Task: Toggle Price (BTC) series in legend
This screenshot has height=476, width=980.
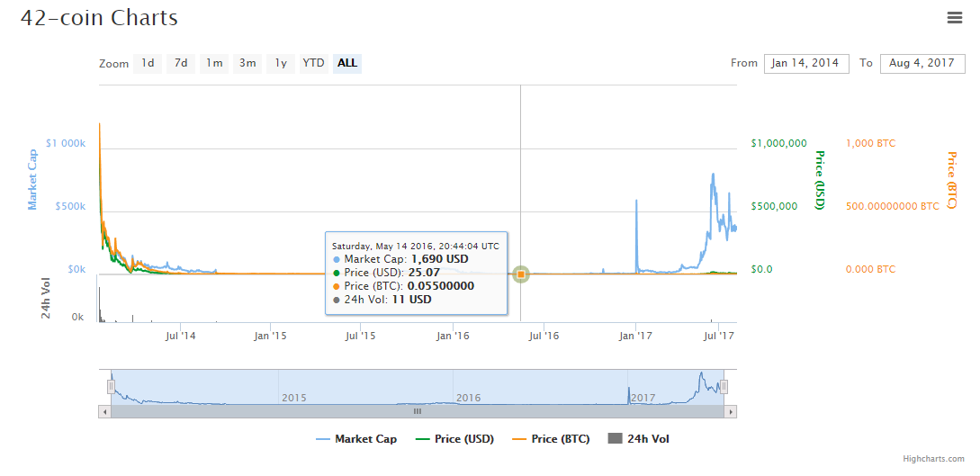Action: [x=551, y=439]
